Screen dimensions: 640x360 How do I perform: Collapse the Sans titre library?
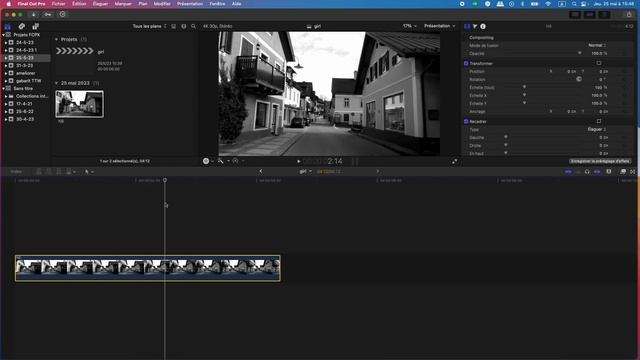pos(3,89)
